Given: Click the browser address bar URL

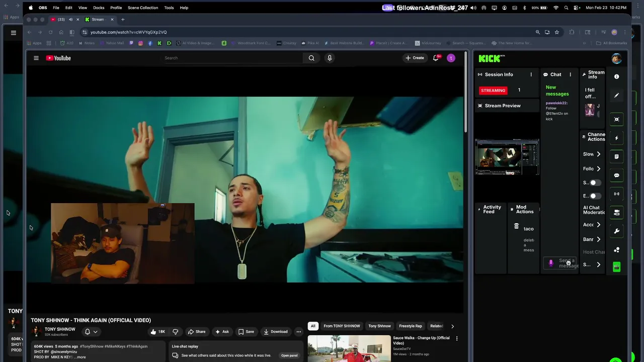Looking at the screenshot, I should 128,32.
